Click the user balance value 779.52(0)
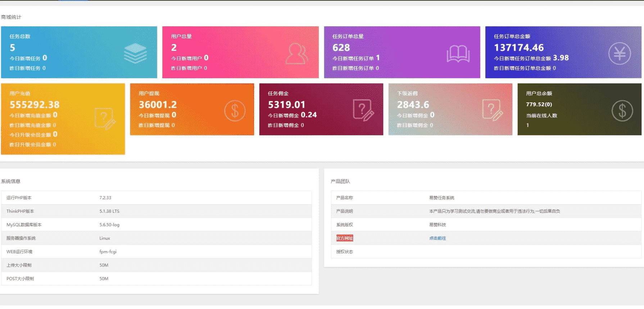This screenshot has width=644, height=309. (x=539, y=104)
